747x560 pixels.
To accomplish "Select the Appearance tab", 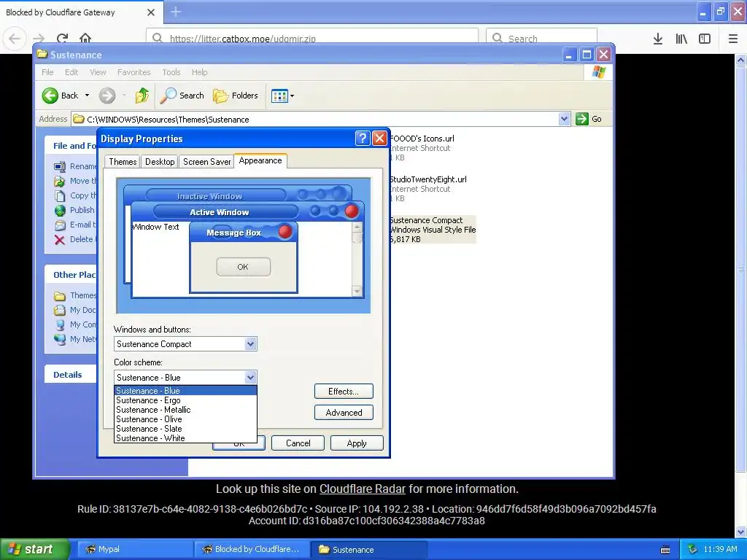I will point(260,161).
